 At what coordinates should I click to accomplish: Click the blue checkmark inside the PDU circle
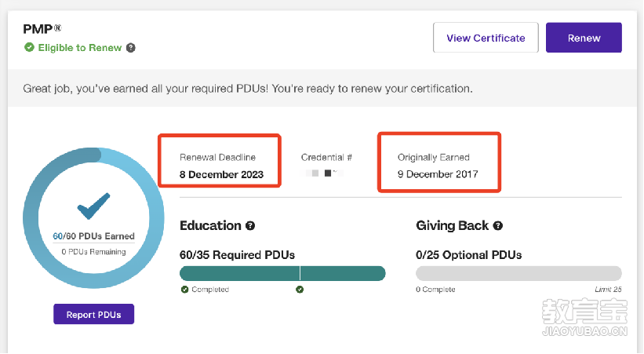(93, 206)
